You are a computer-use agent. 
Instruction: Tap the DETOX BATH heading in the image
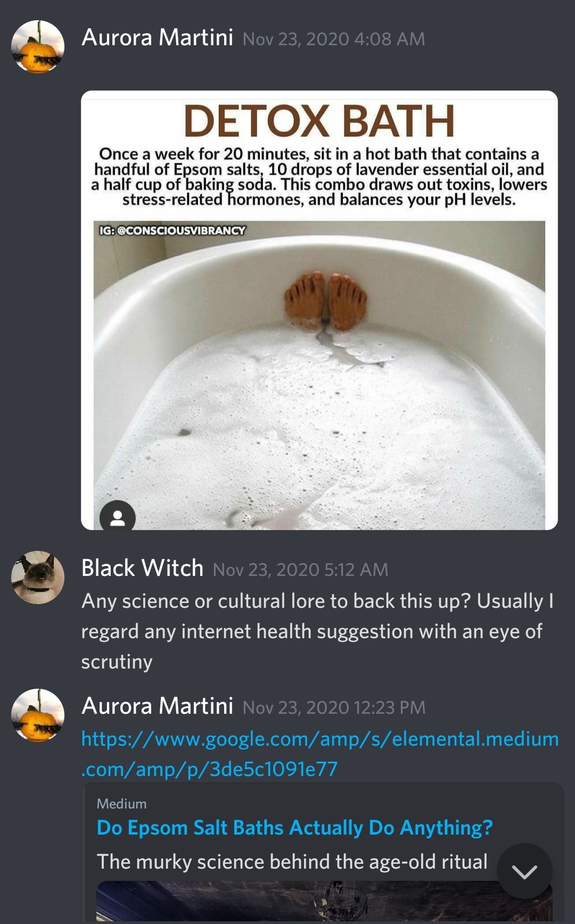[x=319, y=121]
